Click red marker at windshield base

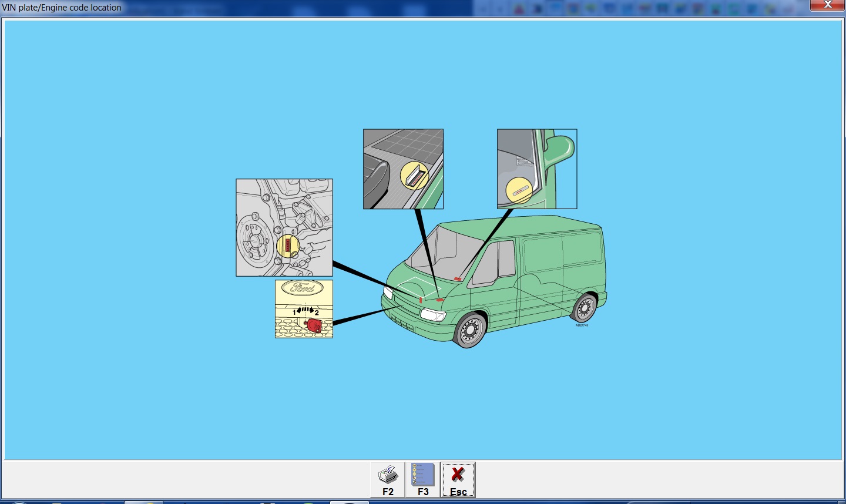[457, 278]
